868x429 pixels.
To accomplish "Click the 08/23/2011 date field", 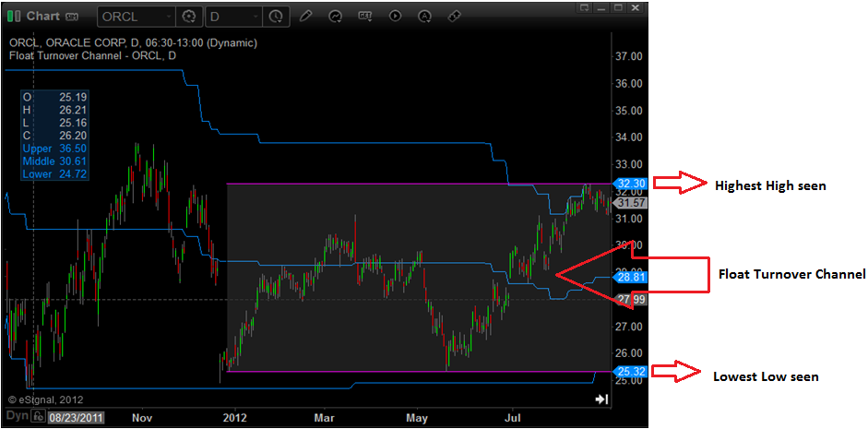I will point(76,416).
